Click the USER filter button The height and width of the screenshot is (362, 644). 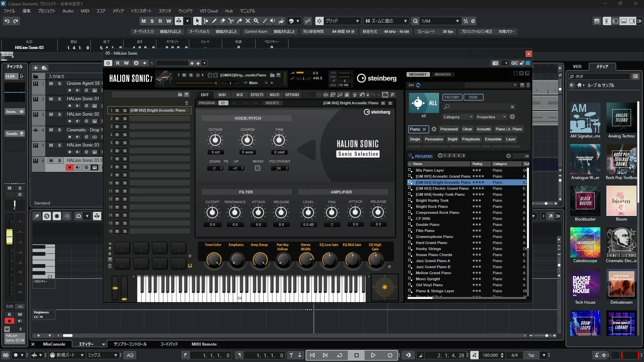[473, 97]
